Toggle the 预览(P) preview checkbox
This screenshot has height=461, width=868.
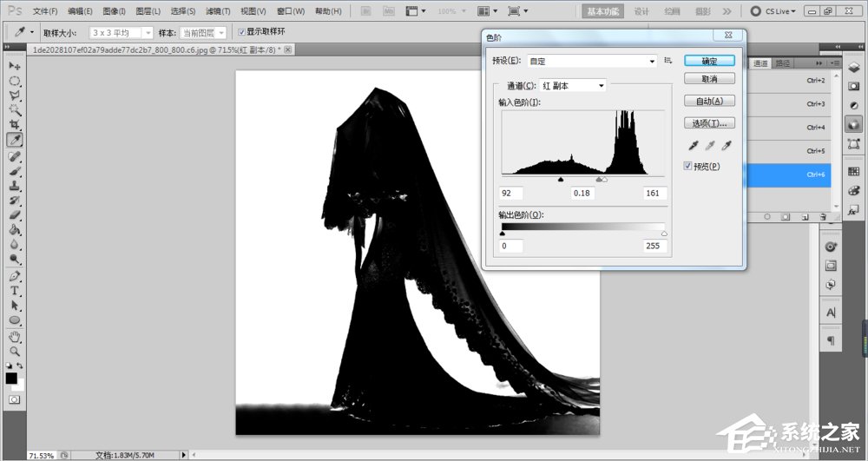(688, 166)
